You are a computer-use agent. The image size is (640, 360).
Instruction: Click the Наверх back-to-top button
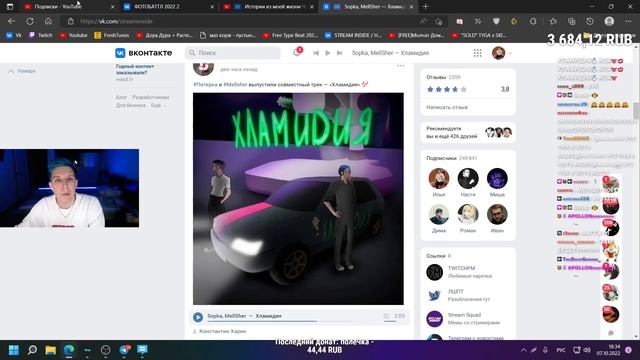point(22,71)
